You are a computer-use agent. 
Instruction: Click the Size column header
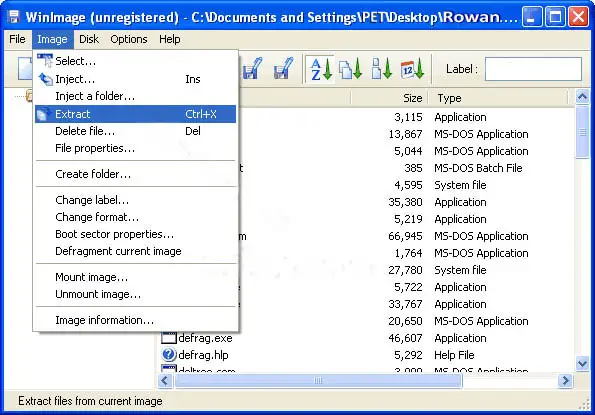coord(389,98)
